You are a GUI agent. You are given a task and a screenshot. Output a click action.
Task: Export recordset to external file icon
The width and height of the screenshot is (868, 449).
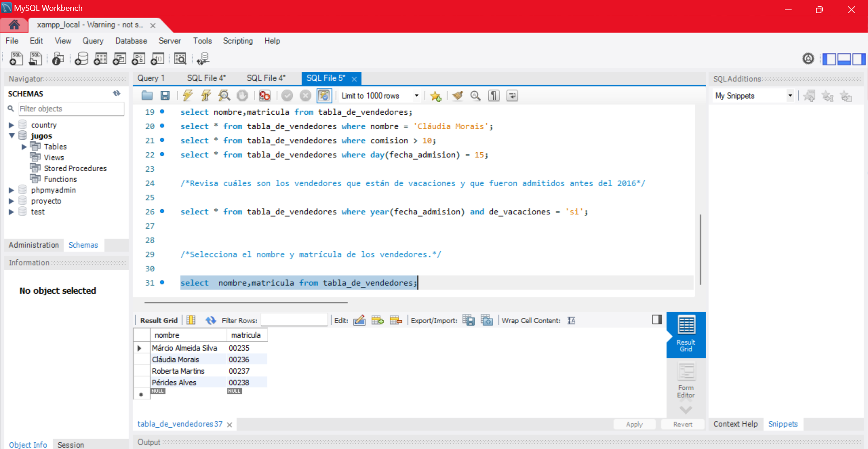[468, 320]
